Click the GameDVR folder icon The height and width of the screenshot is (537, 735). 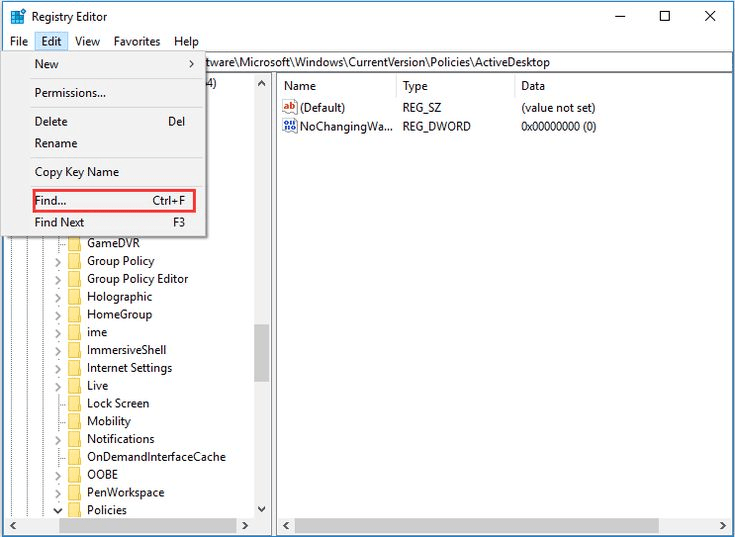pyautogui.click(x=73, y=243)
